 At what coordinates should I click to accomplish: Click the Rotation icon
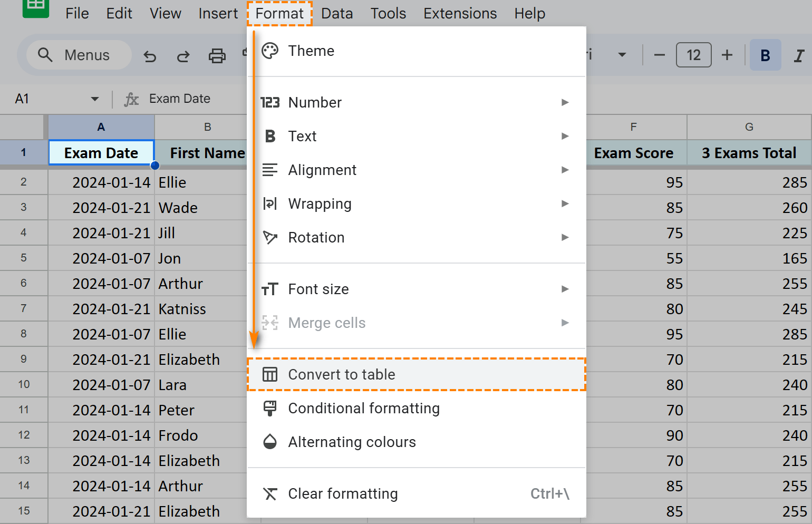click(x=270, y=237)
